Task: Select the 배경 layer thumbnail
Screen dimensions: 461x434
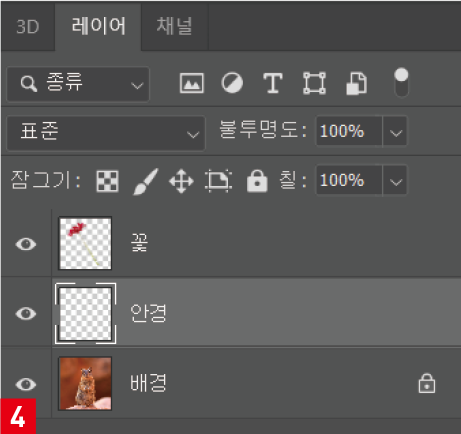Action: [85, 383]
